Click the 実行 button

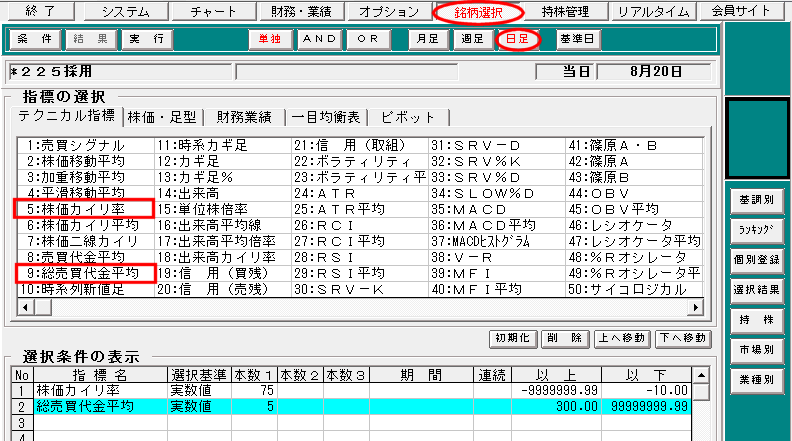(x=146, y=40)
